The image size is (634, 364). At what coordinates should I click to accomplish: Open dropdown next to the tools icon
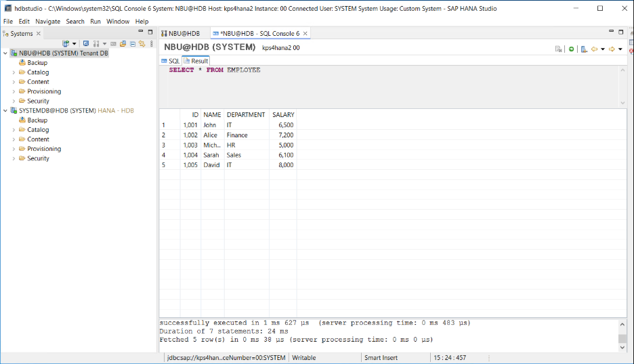click(x=105, y=43)
